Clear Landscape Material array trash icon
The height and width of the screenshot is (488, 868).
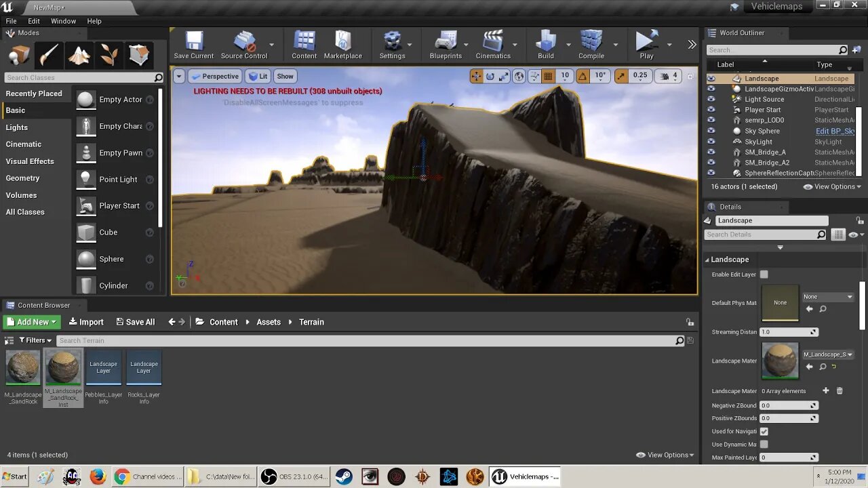click(x=840, y=390)
